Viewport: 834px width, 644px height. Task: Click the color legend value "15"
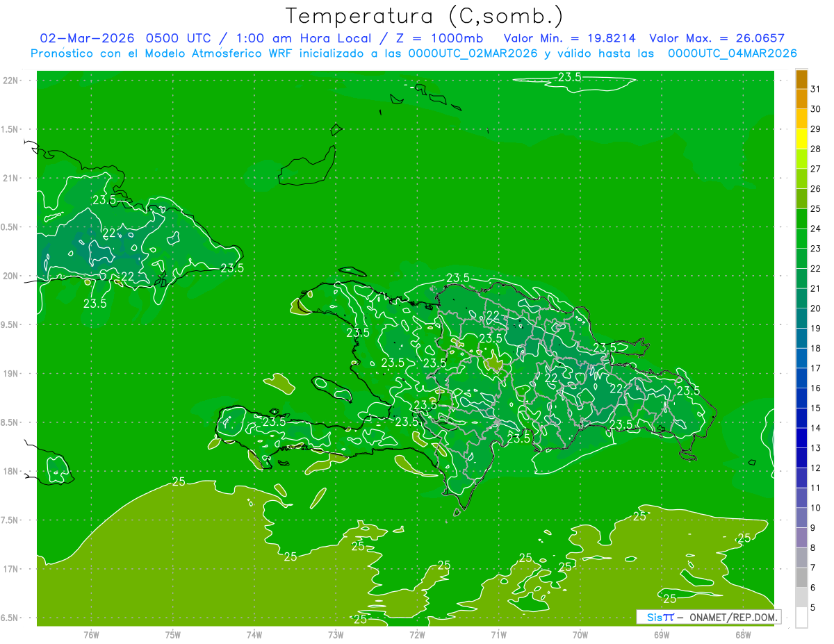click(816, 408)
